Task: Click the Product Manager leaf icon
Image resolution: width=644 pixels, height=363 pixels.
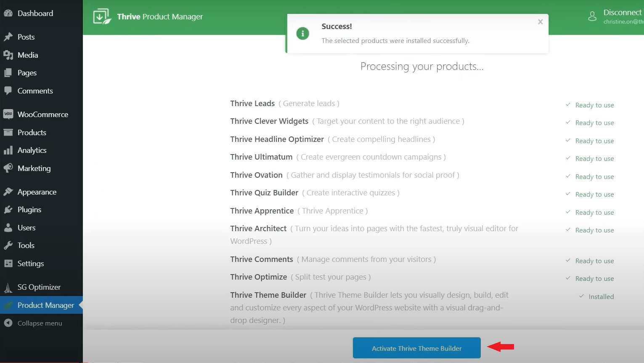Action: point(8,305)
